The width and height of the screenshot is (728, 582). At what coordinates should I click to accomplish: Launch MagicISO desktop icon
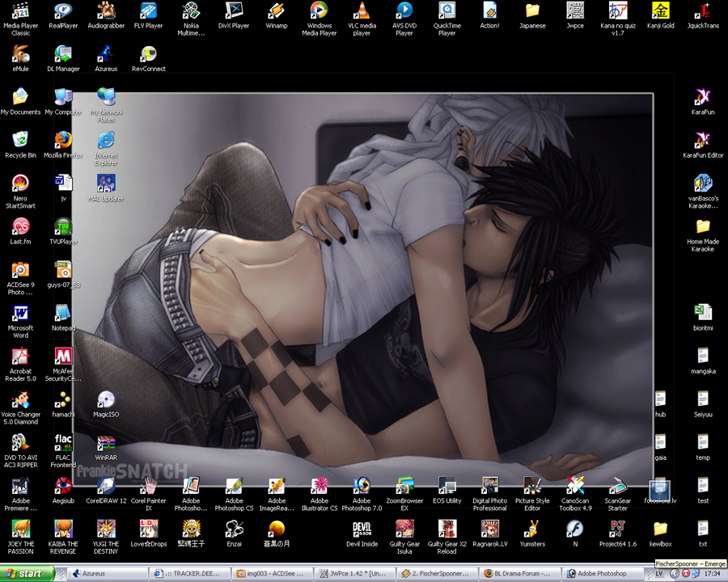coord(106,404)
